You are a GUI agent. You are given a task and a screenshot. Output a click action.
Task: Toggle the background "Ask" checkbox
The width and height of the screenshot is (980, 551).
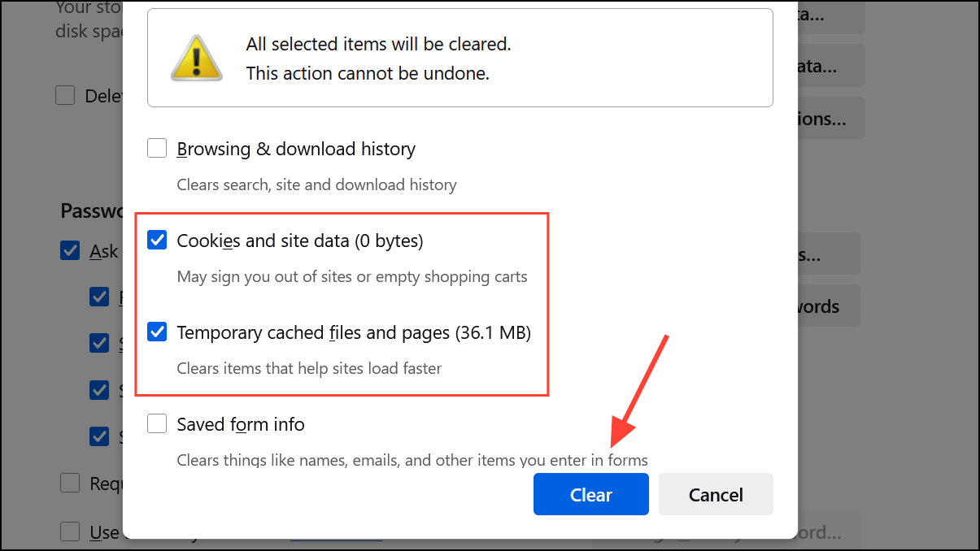[70, 251]
